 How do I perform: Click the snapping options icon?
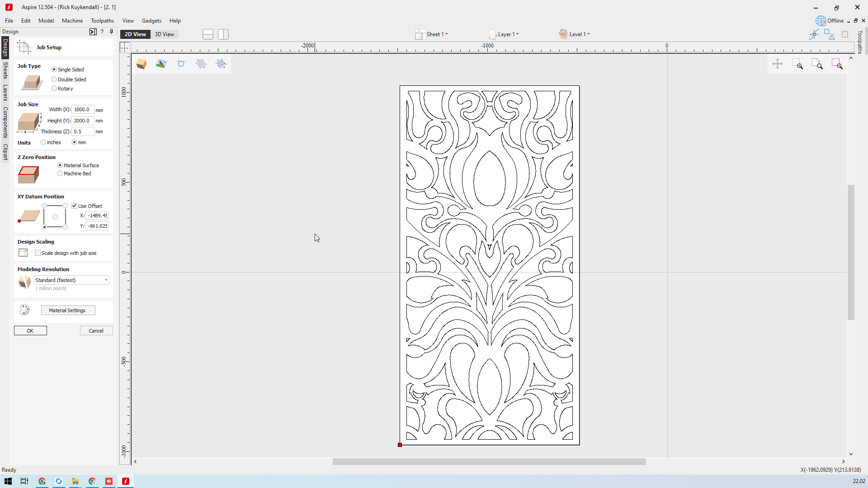pyautogui.click(x=814, y=34)
